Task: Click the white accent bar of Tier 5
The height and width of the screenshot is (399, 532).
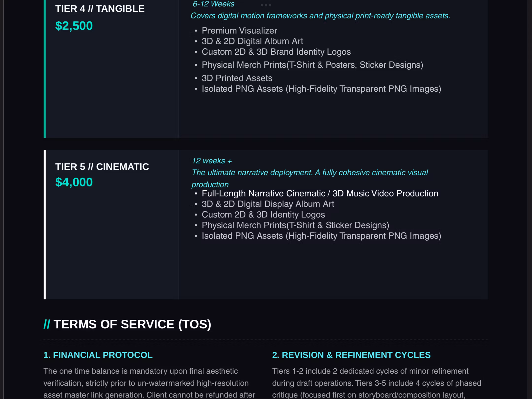Action: click(x=45, y=225)
